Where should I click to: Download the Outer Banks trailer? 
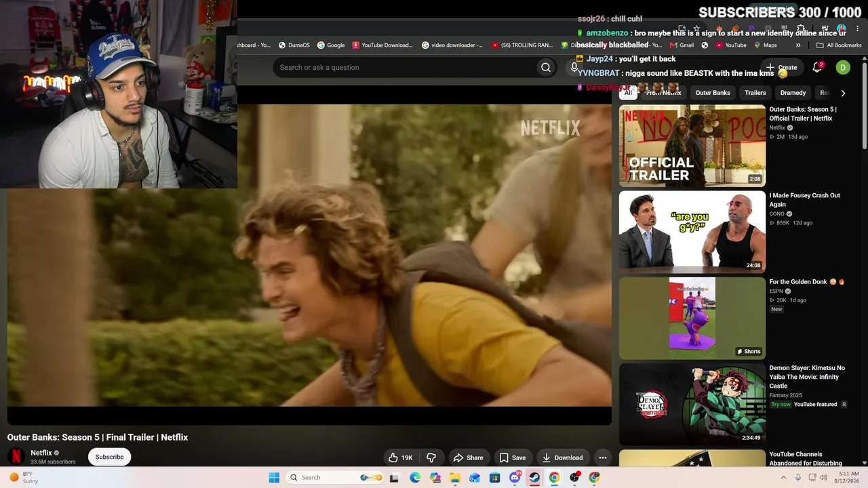(562, 457)
